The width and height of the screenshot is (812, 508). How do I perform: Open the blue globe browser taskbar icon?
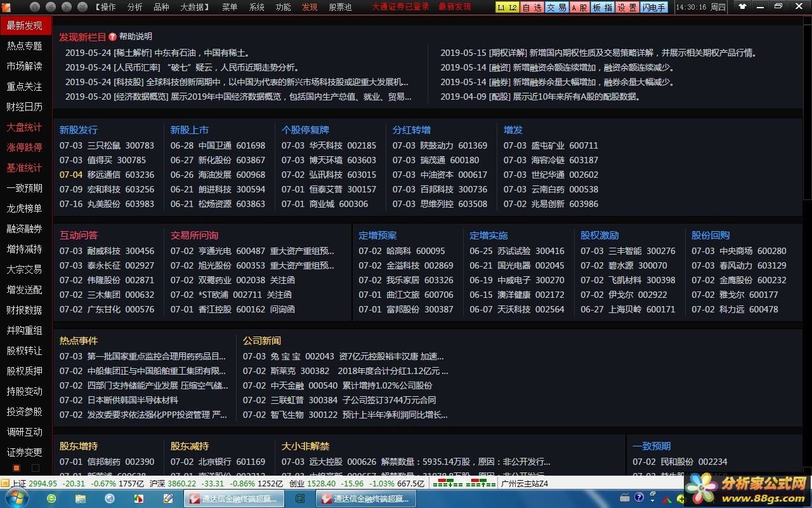[110, 498]
